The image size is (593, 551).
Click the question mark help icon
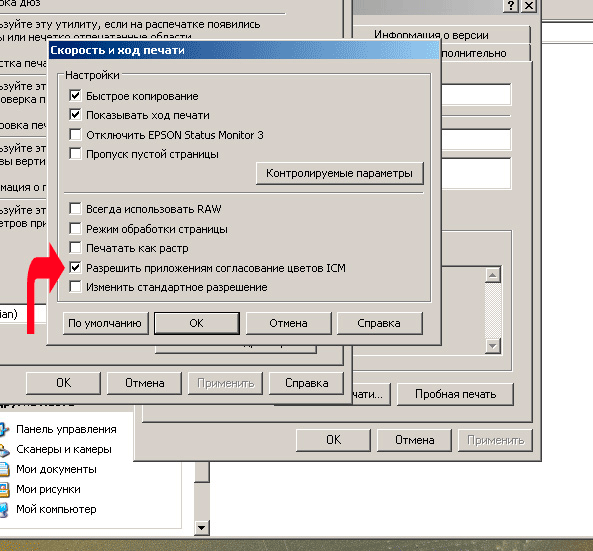click(x=511, y=6)
